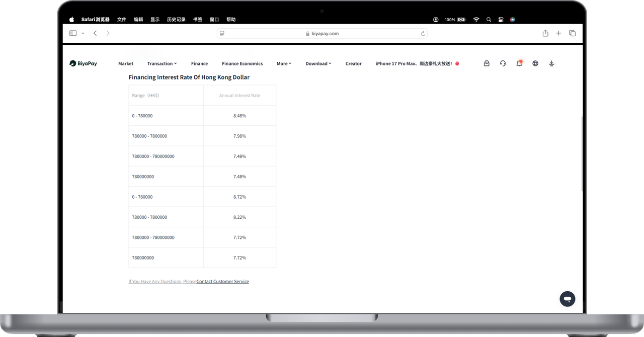Expand the Transaction dropdown menu
This screenshot has width=644, height=337.
pos(162,64)
